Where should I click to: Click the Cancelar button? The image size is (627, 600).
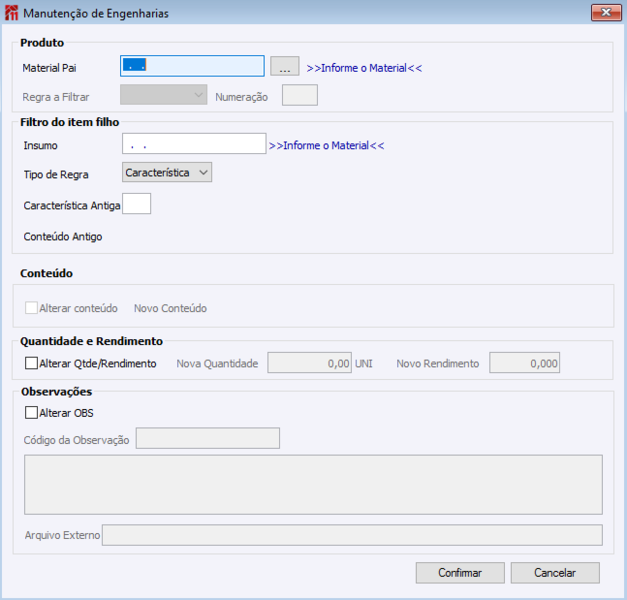(x=555, y=573)
